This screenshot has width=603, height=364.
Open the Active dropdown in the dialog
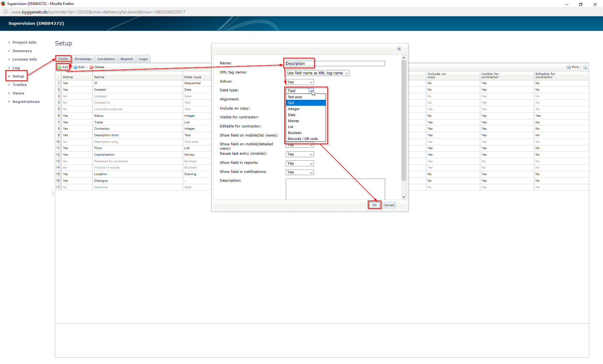click(x=300, y=82)
